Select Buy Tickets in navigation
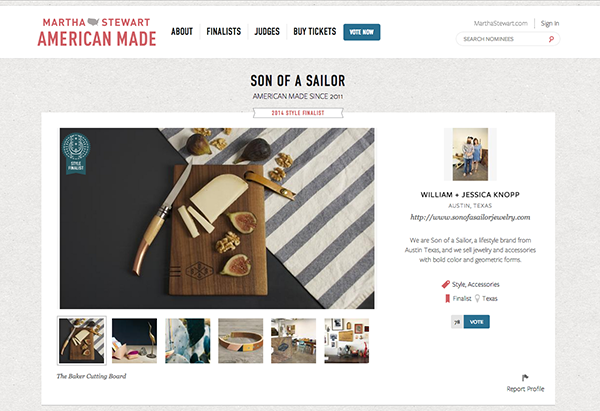This screenshot has width=600, height=411. click(315, 31)
